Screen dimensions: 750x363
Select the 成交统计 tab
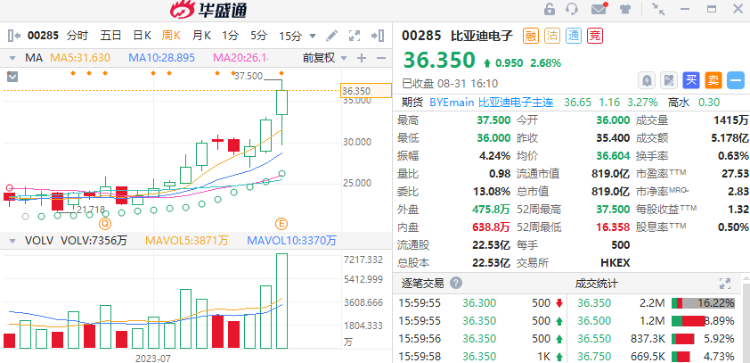click(x=596, y=283)
